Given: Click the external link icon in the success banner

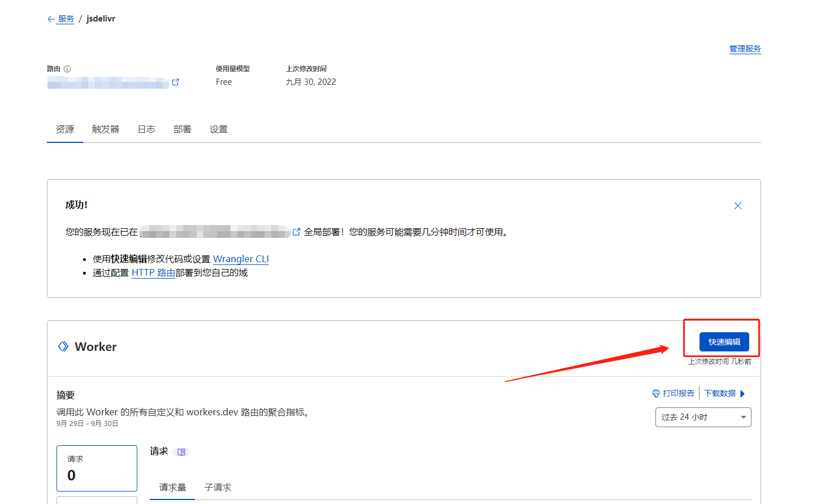Looking at the screenshot, I should click(297, 231).
